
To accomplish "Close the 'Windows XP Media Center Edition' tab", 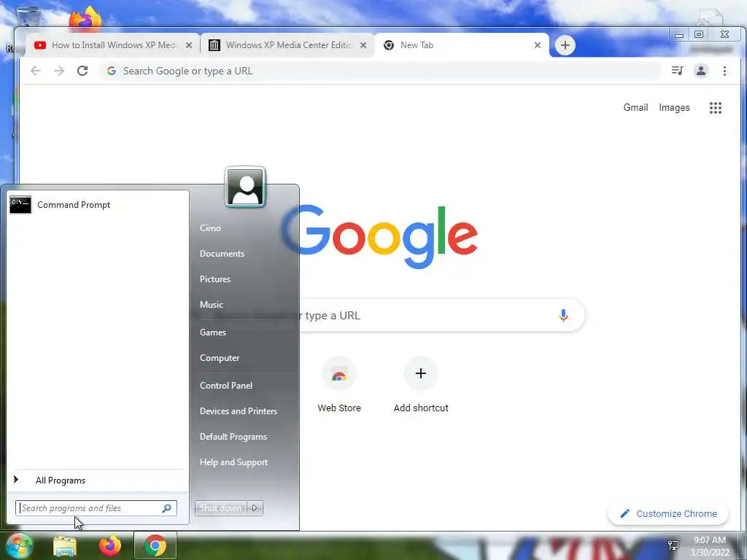I will coord(363,45).
